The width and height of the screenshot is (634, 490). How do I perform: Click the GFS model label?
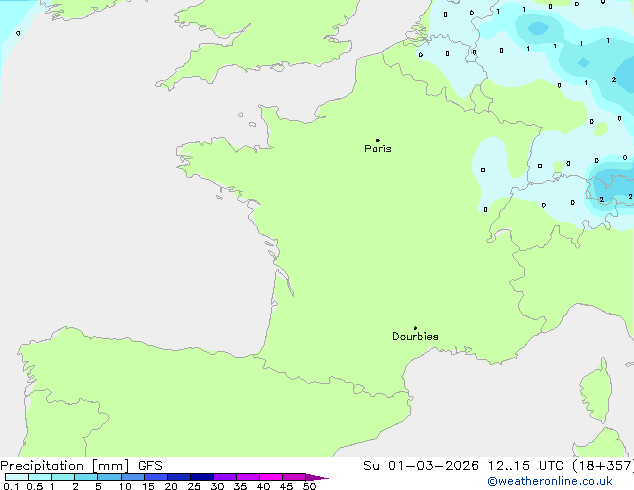click(150, 466)
